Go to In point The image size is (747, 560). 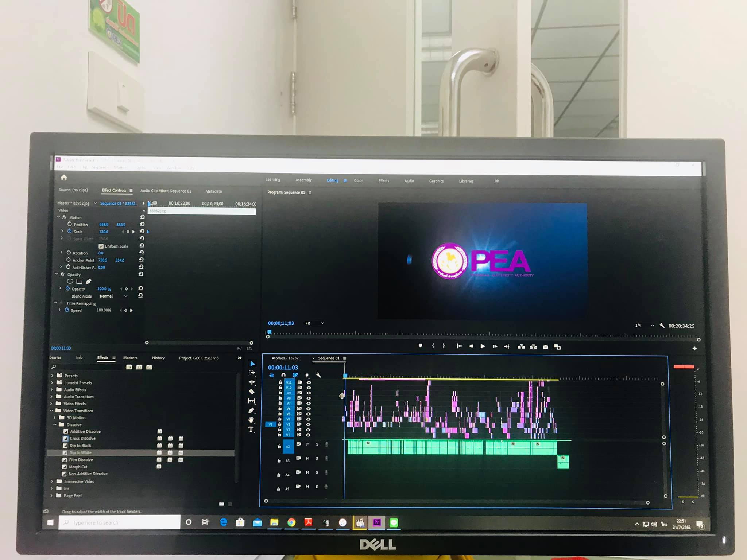point(459,346)
